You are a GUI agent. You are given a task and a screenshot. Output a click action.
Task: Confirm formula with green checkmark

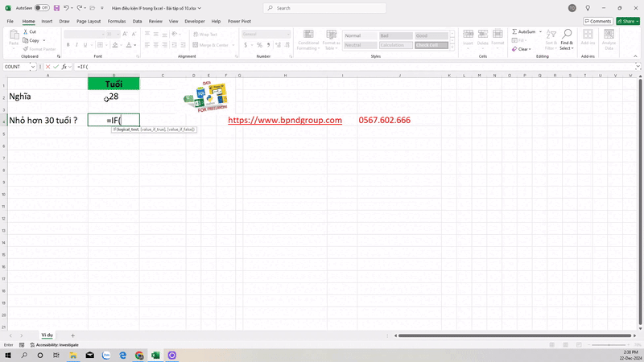56,67
